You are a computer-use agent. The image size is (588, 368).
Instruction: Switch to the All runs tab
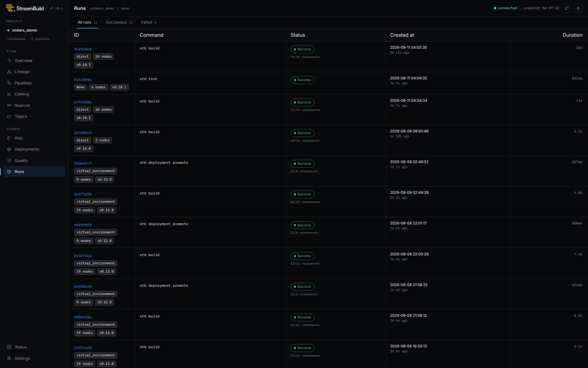point(88,22)
